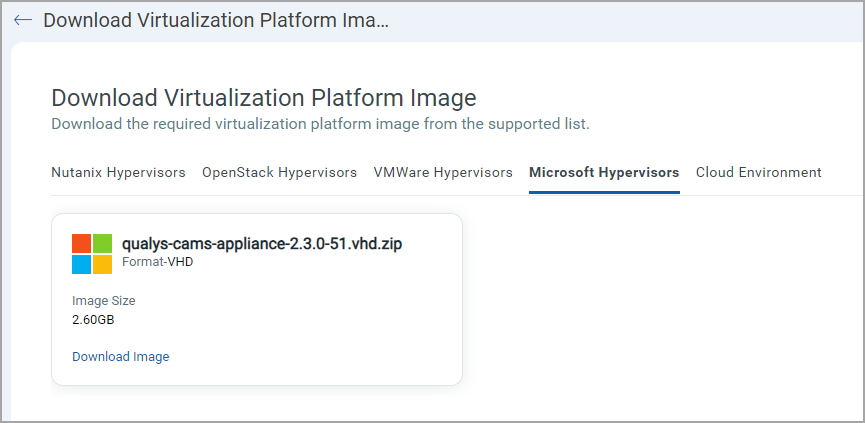Click the yellow square of the Microsoft logo

tap(102, 264)
